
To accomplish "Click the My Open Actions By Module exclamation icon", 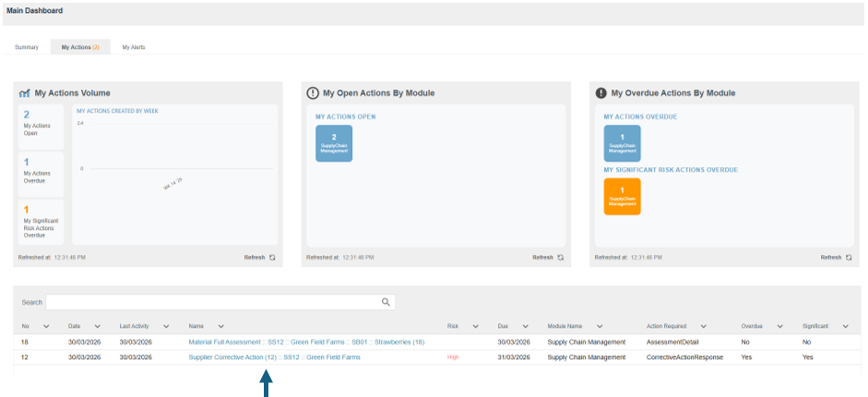I will [x=312, y=93].
